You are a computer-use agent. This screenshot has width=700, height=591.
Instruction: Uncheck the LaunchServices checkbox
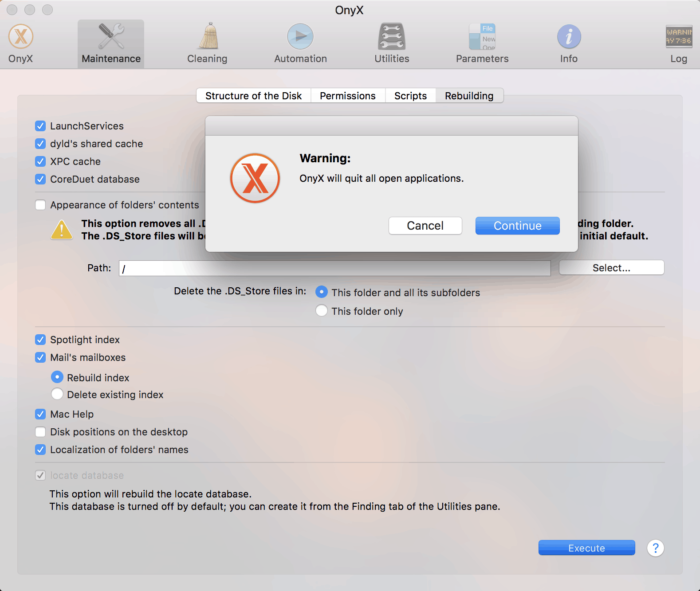coord(40,126)
